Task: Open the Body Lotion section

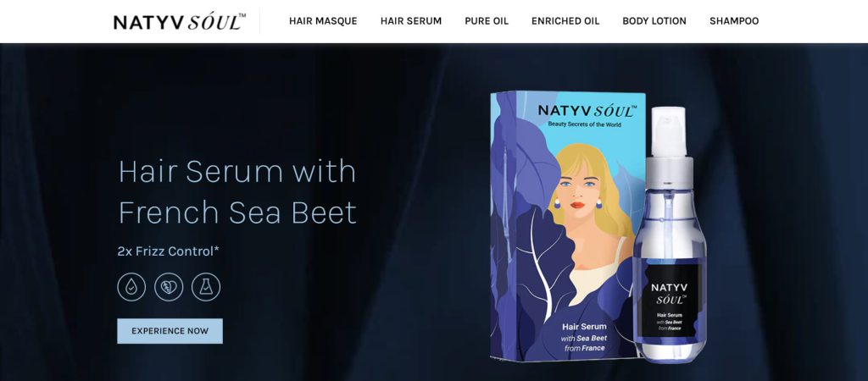Action: (x=654, y=21)
